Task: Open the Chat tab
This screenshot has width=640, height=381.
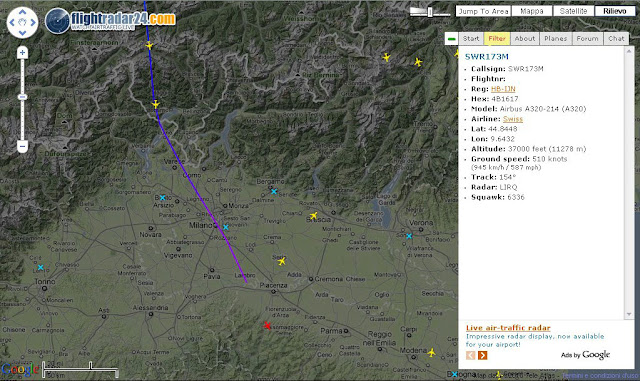Action: 616,38
